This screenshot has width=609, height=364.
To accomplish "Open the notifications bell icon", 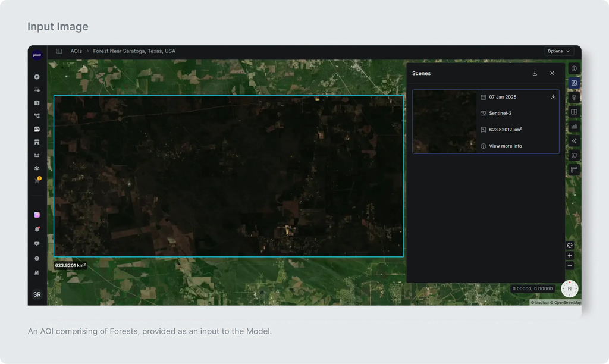I will pyautogui.click(x=37, y=229).
